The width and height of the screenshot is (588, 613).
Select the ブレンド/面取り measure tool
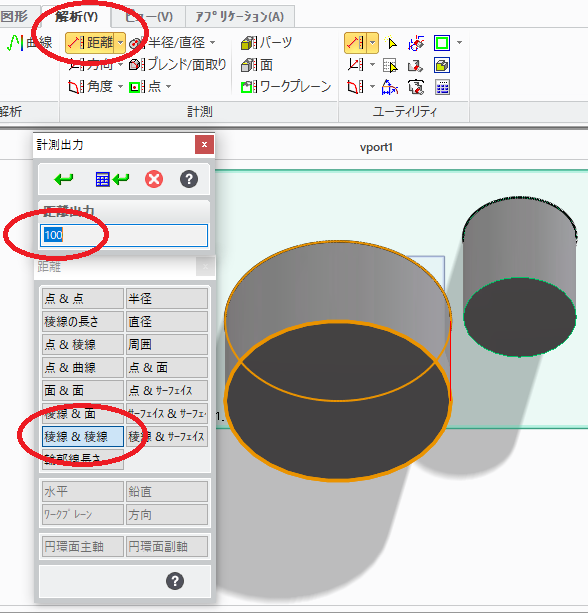[x=177, y=65]
